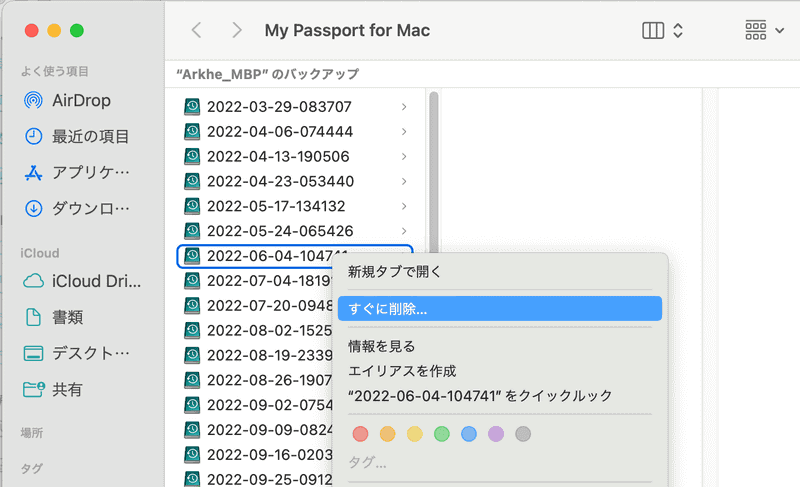
Task: Open Applications (アプリケ…) in the sidebar
Action: point(77,173)
